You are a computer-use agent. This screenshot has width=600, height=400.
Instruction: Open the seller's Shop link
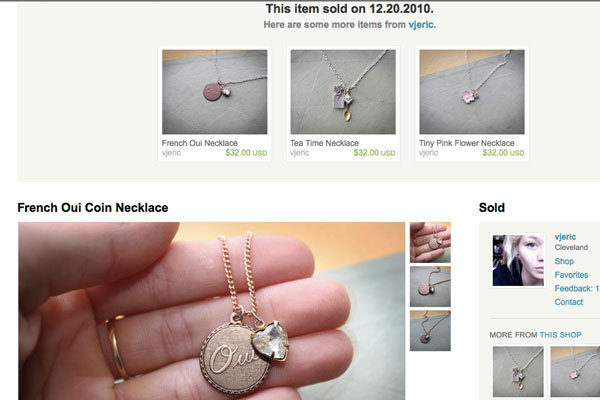(x=564, y=261)
